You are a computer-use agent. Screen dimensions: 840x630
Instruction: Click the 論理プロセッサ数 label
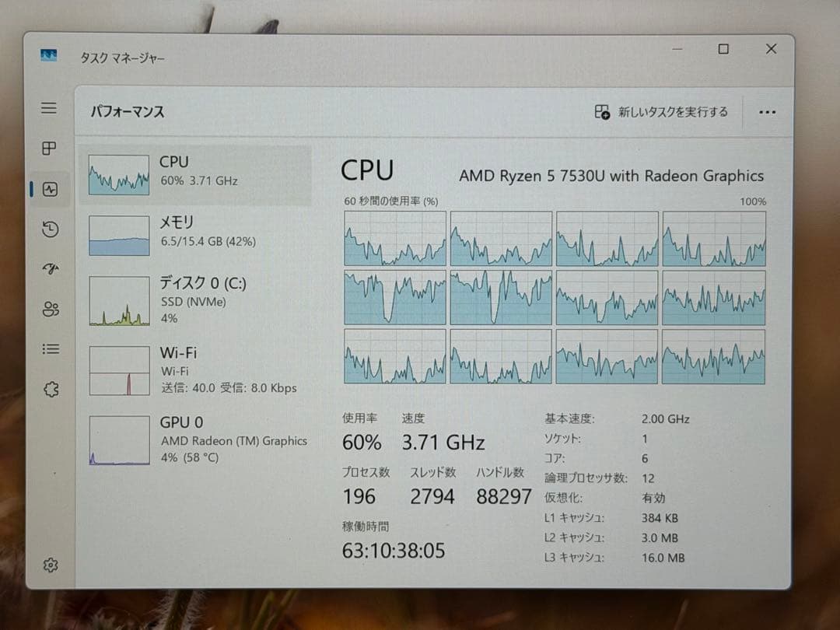586,478
